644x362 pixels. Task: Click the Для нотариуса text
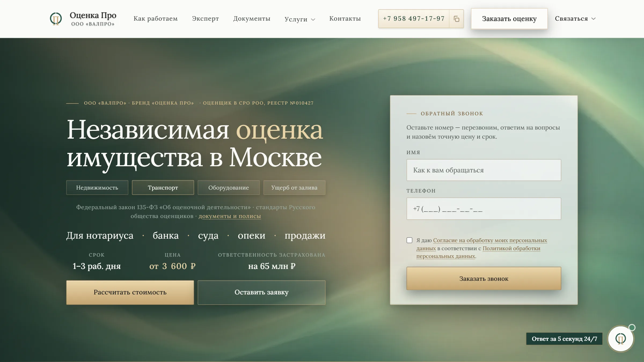[x=100, y=235]
